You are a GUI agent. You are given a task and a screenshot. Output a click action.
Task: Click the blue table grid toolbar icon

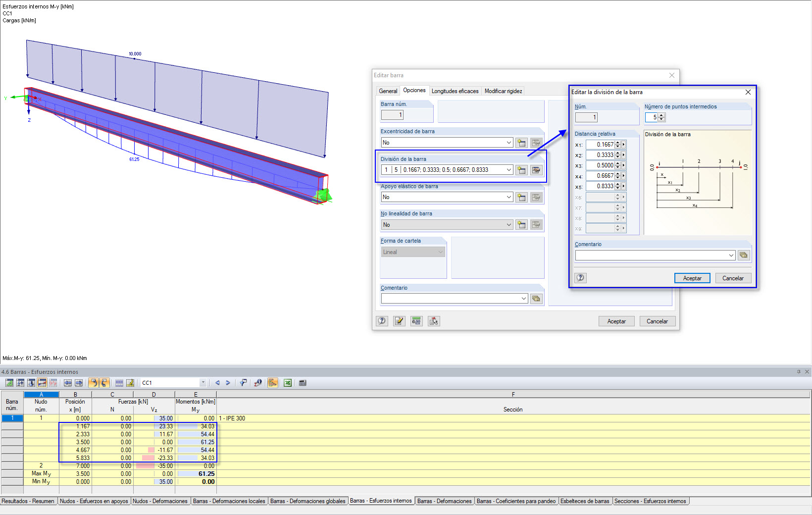[x=119, y=383]
